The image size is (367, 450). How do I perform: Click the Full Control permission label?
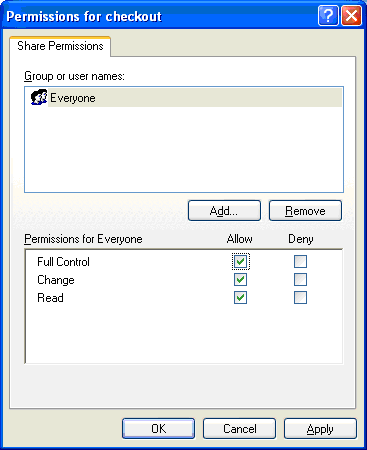tap(63, 262)
